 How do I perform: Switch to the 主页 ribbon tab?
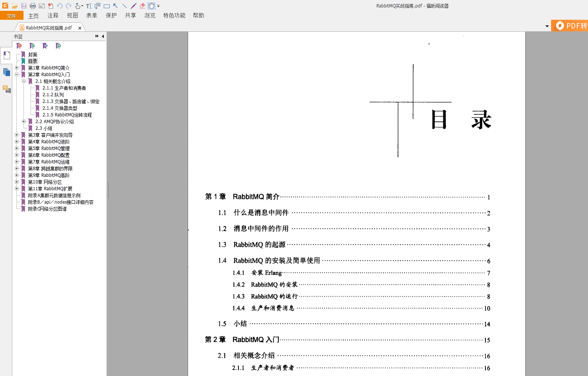(x=34, y=16)
